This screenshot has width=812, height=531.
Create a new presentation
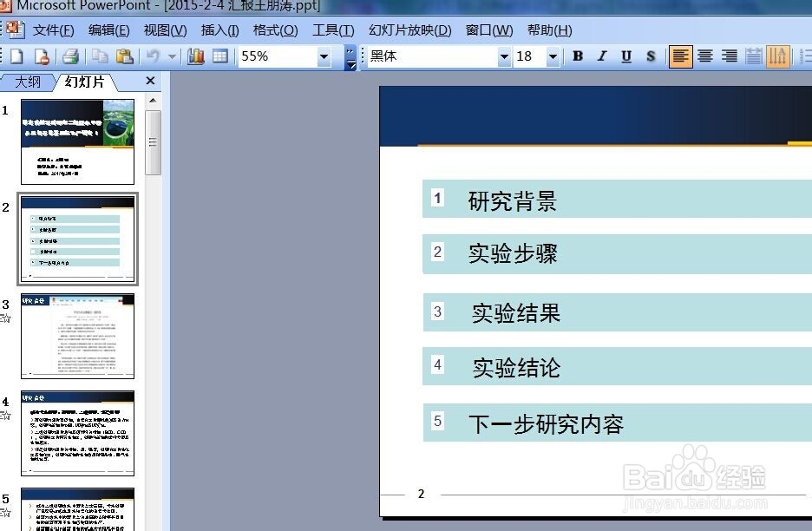tap(16, 56)
